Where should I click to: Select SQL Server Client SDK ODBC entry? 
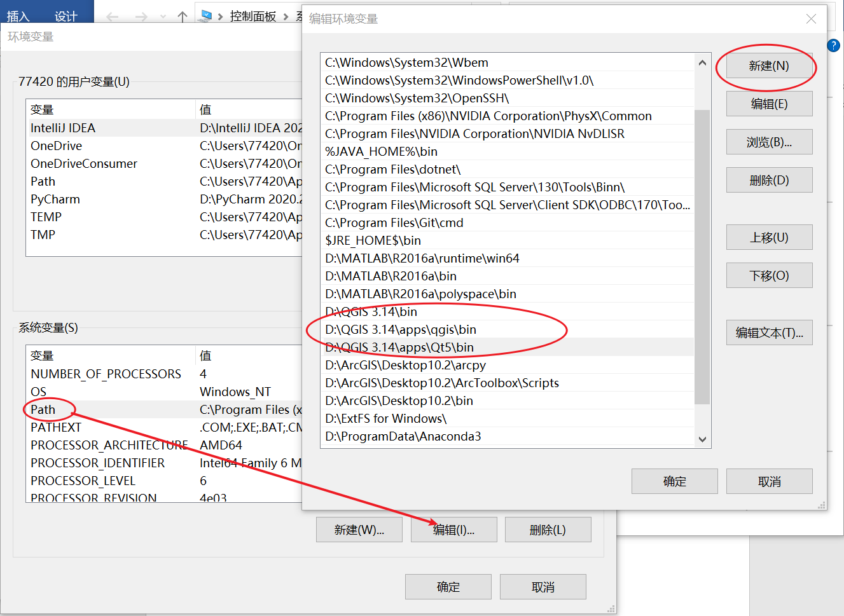click(508, 205)
